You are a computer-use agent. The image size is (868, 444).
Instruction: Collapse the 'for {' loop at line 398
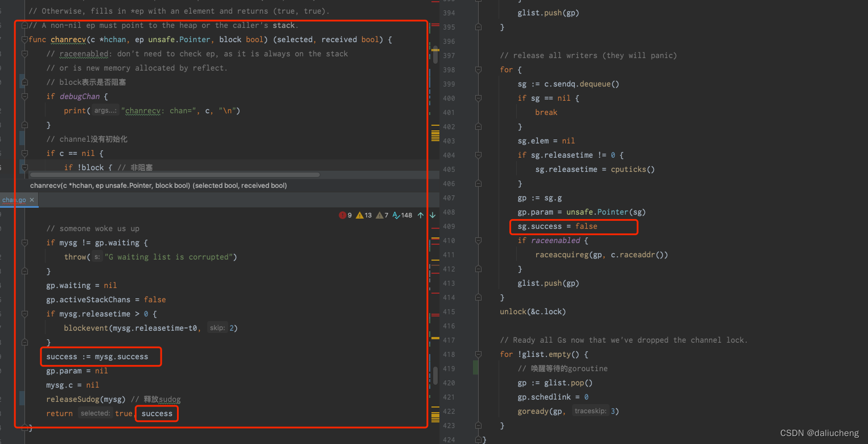[479, 69]
